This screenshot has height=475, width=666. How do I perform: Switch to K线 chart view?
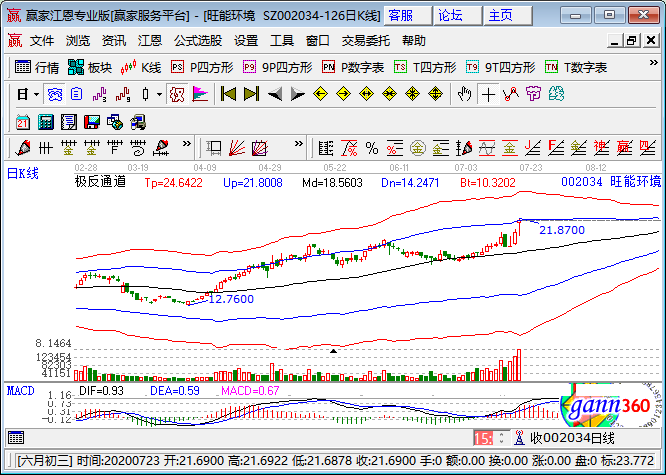tap(141, 67)
